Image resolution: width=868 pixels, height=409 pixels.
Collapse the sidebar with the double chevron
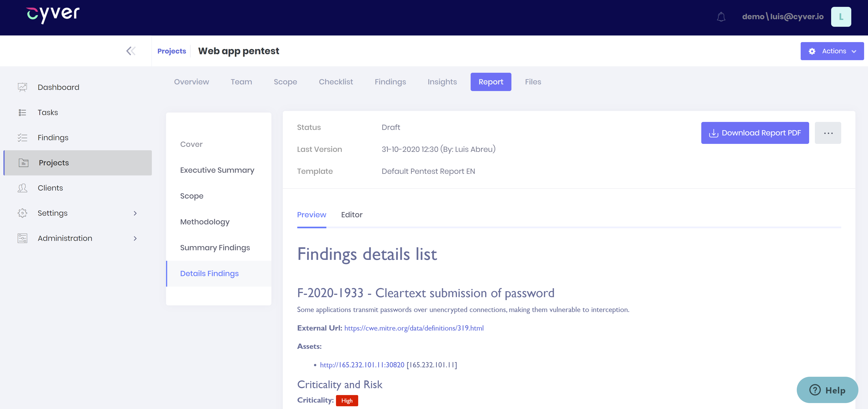tap(131, 51)
